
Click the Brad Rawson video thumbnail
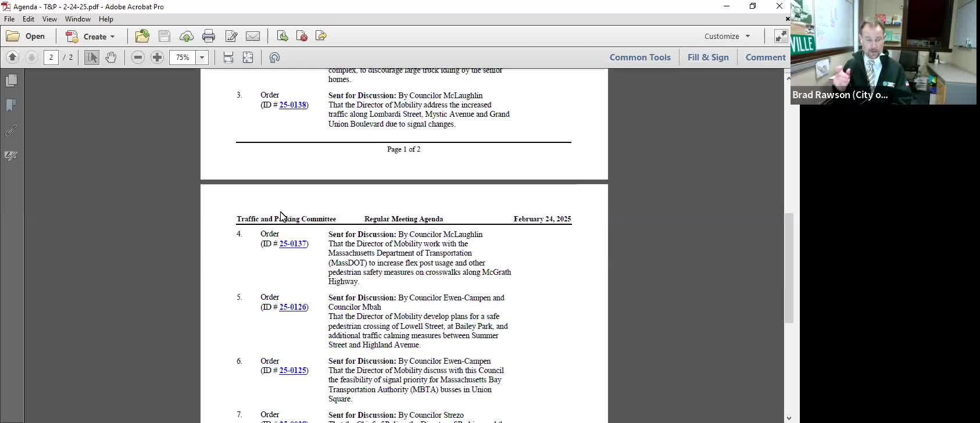pyautogui.click(x=884, y=52)
